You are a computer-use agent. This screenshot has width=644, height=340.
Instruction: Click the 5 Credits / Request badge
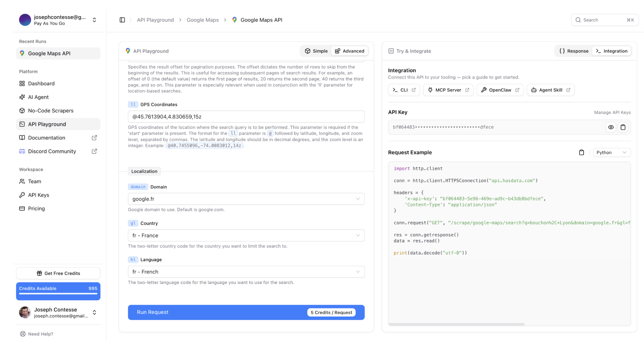(x=331, y=313)
